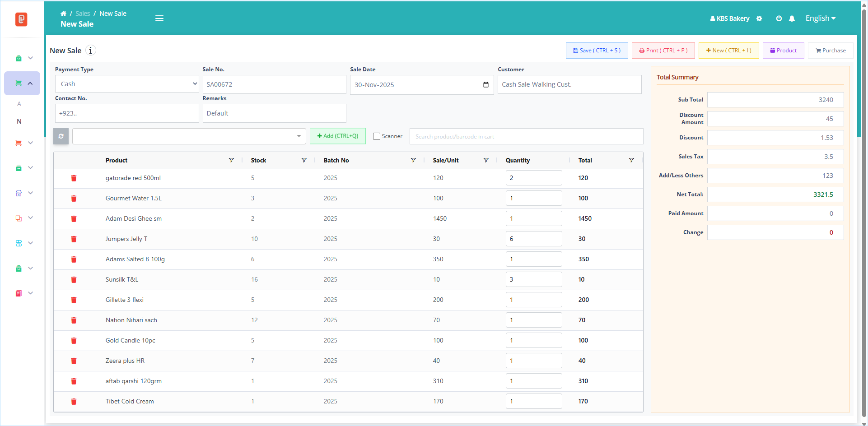The image size is (868, 426).
Task: Click the notification bell icon
Action: pos(792,19)
